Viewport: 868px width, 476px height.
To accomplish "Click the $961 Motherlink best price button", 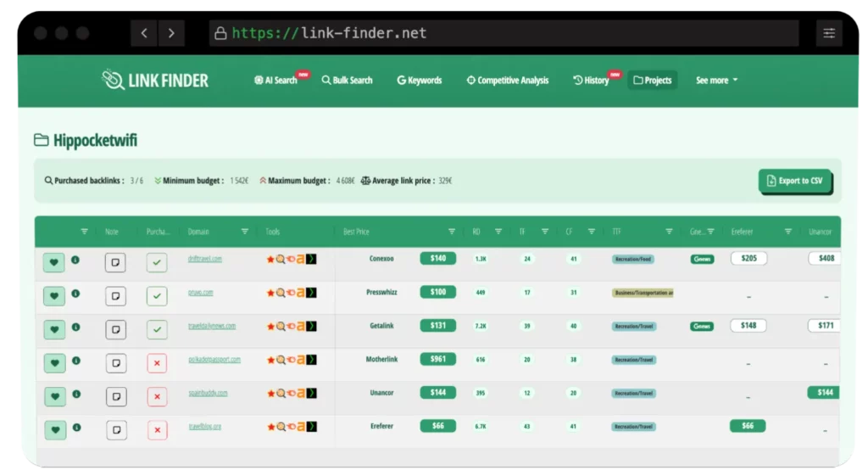I will pyautogui.click(x=438, y=359).
